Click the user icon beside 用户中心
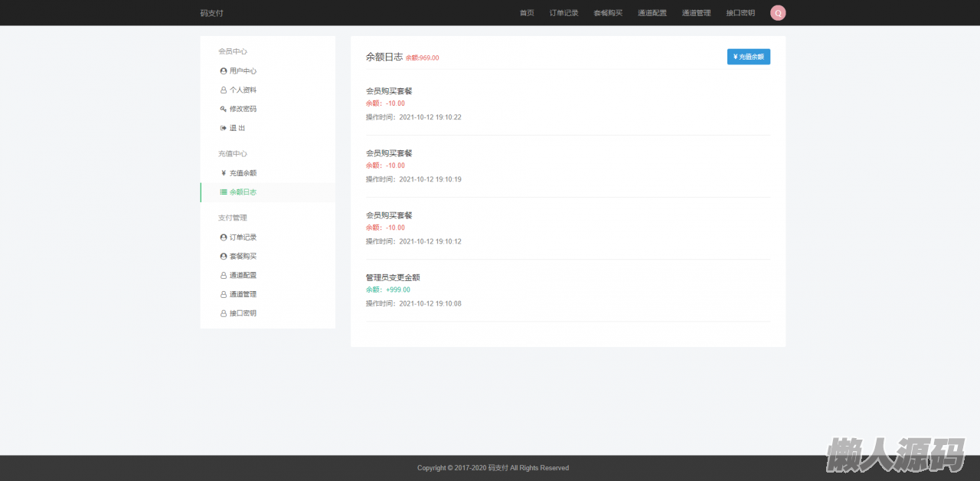Viewport: 980px width, 481px height. coord(224,71)
